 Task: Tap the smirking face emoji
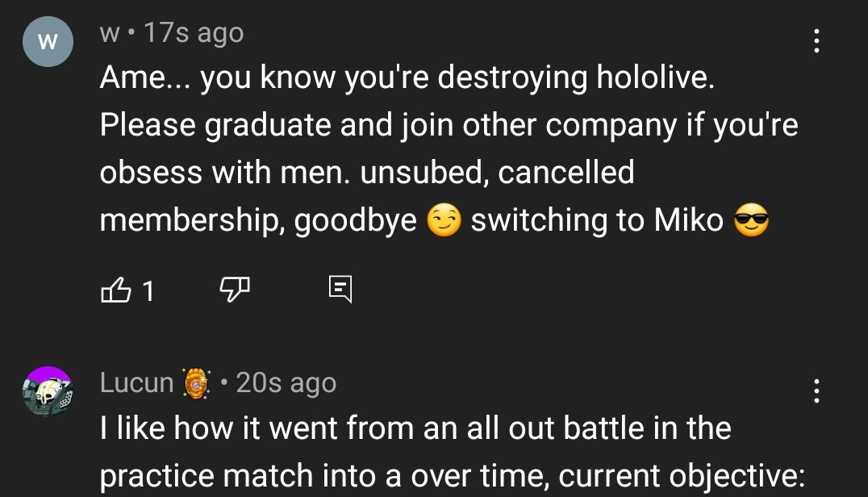[x=444, y=219]
